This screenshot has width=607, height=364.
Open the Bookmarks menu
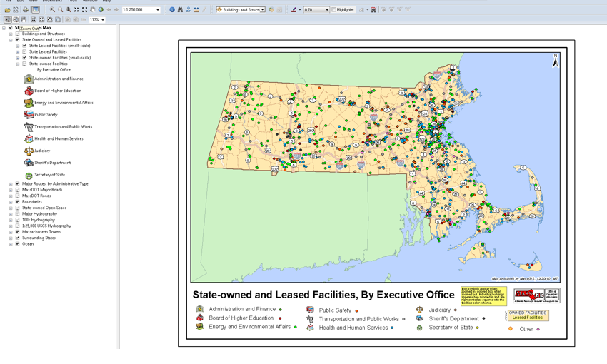click(52, 1)
